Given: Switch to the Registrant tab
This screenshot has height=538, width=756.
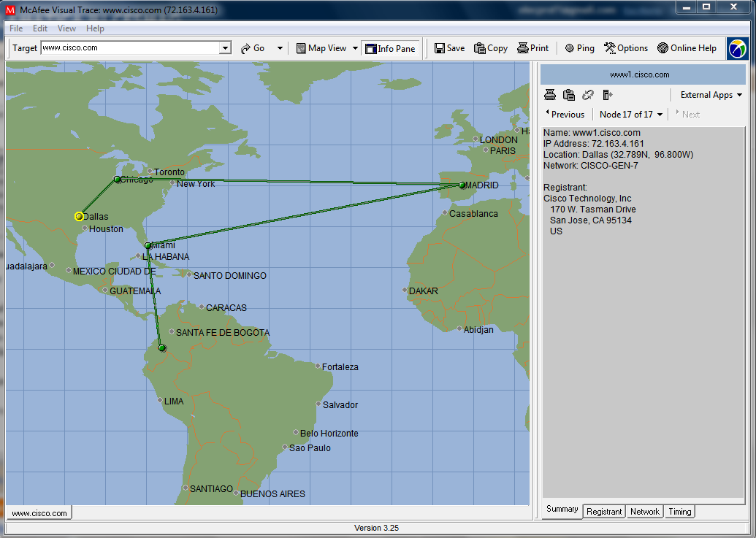Looking at the screenshot, I should click(x=604, y=512).
